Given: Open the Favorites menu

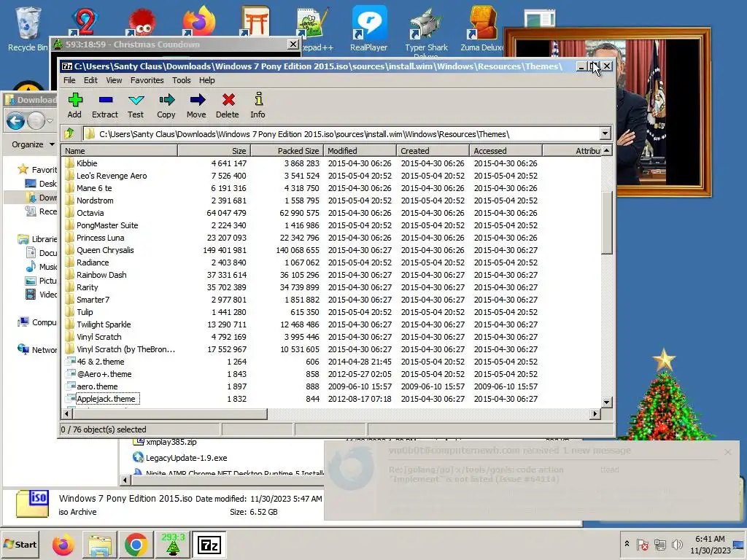Looking at the screenshot, I should (x=147, y=80).
